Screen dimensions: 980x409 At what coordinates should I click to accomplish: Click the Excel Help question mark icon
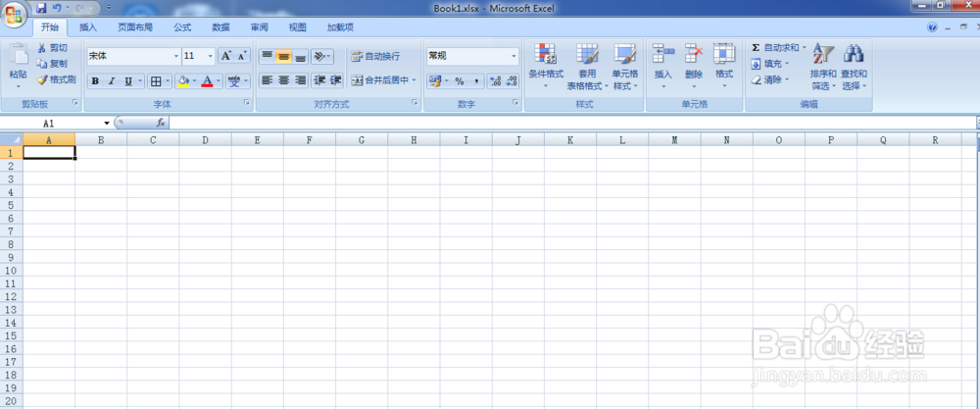(933, 27)
